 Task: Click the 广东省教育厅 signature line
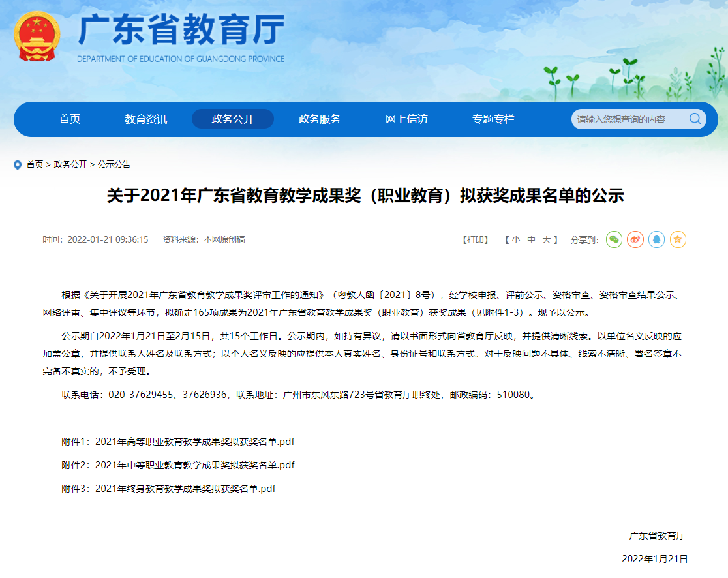(x=657, y=536)
